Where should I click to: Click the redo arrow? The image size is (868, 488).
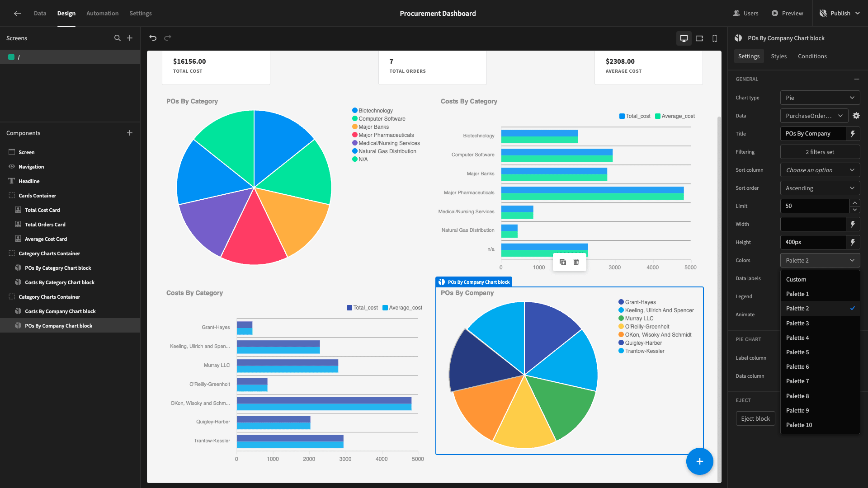coord(168,38)
